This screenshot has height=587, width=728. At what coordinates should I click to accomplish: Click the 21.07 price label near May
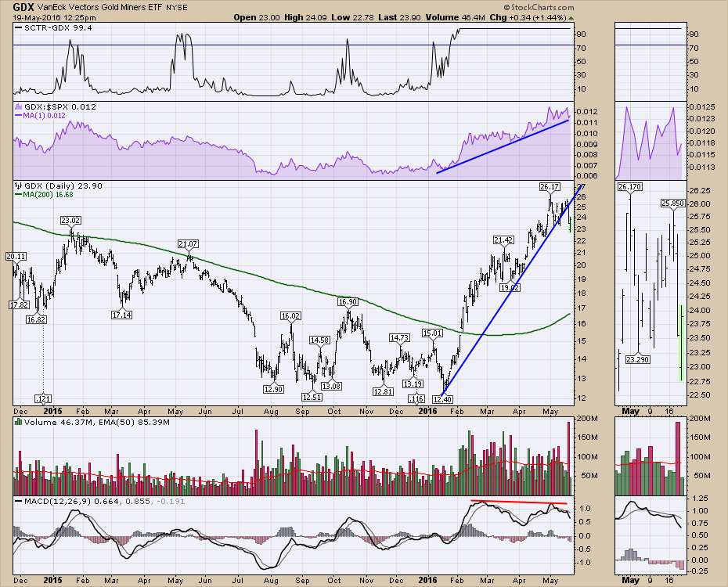coord(188,243)
